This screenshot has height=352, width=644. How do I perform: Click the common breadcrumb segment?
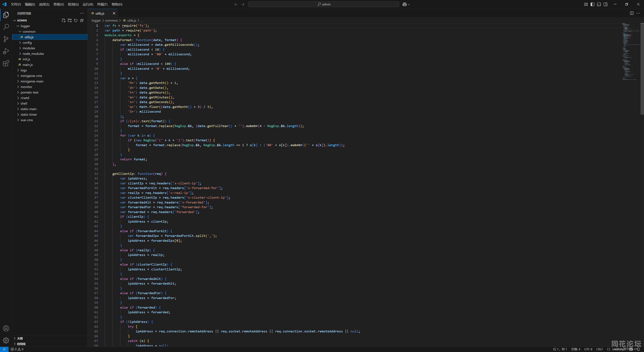pos(111,20)
